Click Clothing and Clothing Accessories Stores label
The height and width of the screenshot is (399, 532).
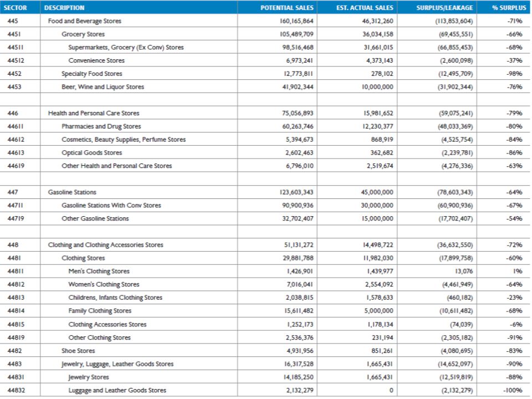click(x=105, y=245)
